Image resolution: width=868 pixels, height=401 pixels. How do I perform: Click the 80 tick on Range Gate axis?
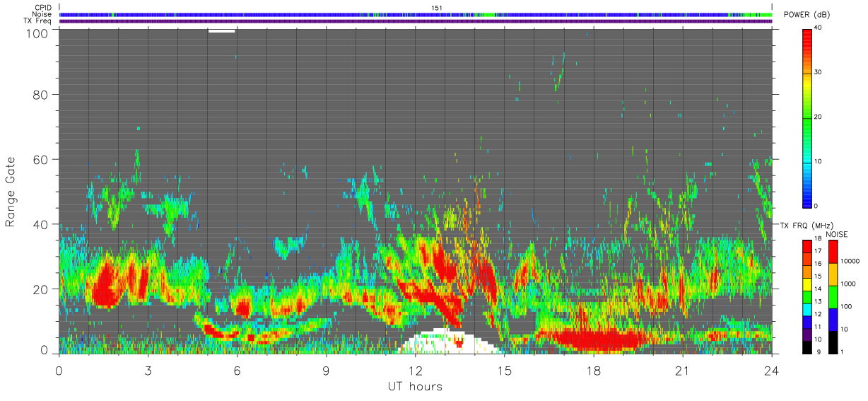tap(40, 94)
